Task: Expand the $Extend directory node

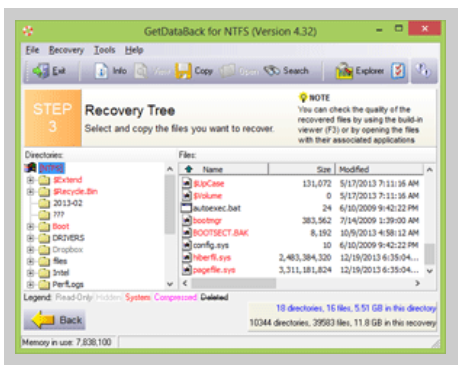Action: pyautogui.click(x=30, y=180)
